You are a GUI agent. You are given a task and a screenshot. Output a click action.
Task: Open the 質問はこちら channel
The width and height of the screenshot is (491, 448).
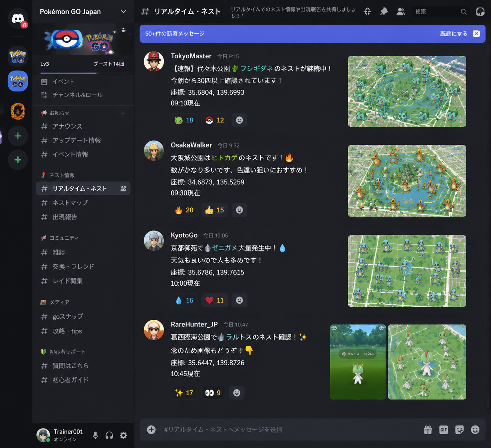tap(83, 366)
